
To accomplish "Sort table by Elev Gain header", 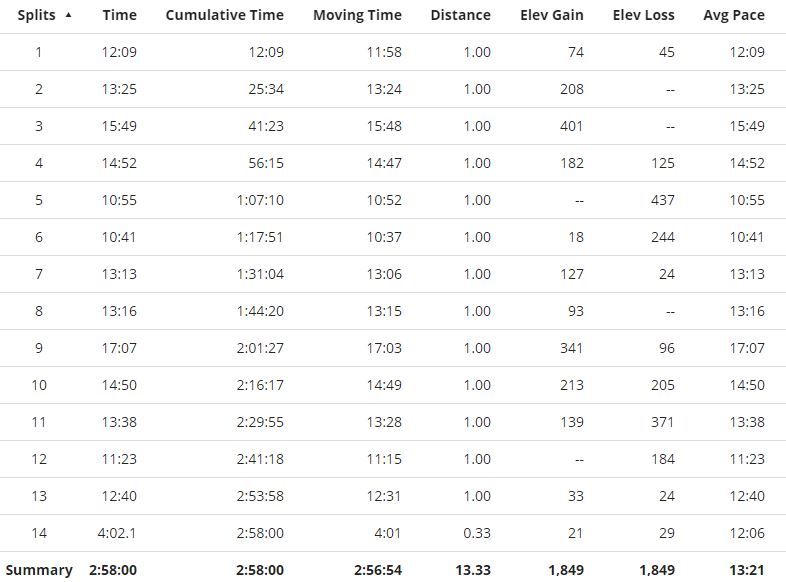I will (x=552, y=15).
